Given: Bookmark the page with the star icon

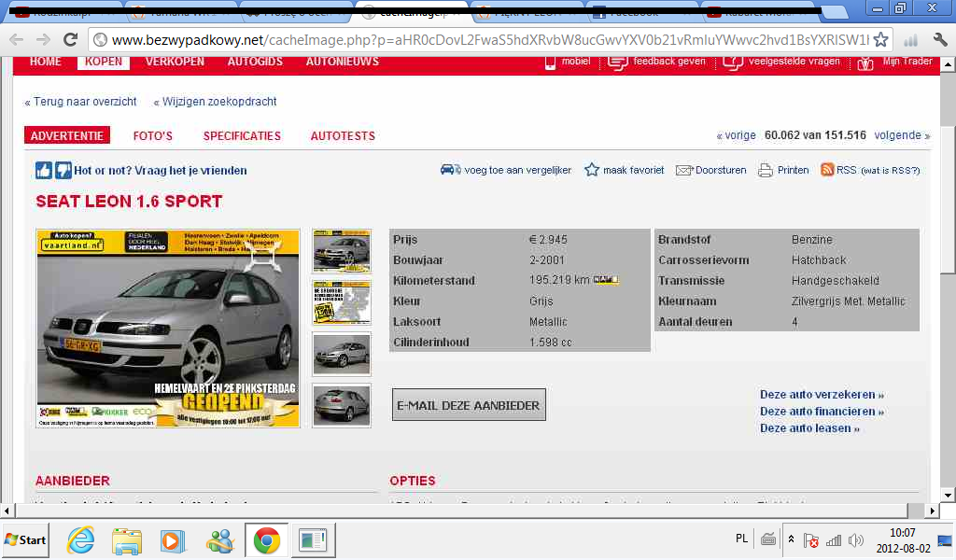Looking at the screenshot, I should [x=880, y=40].
